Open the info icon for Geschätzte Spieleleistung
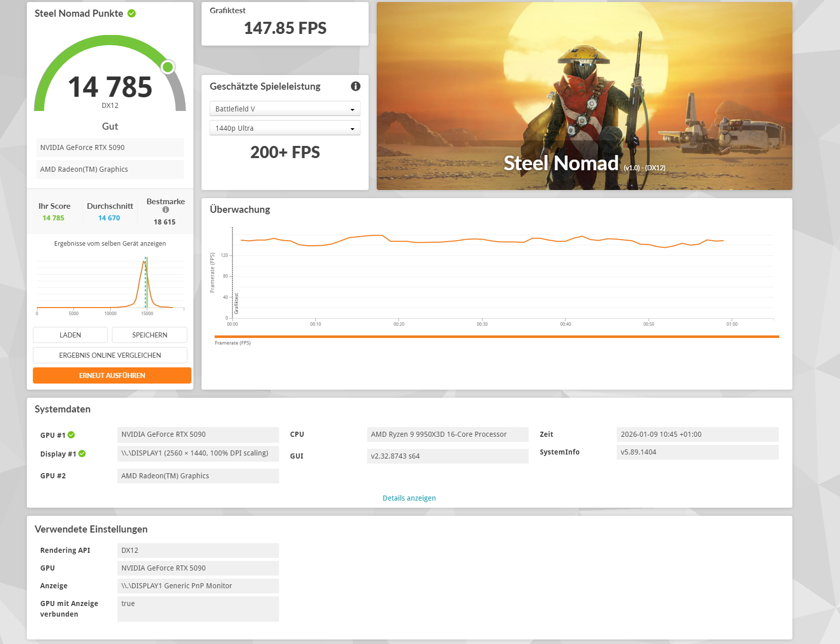This screenshot has height=644, width=840. [x=356, y=86]
